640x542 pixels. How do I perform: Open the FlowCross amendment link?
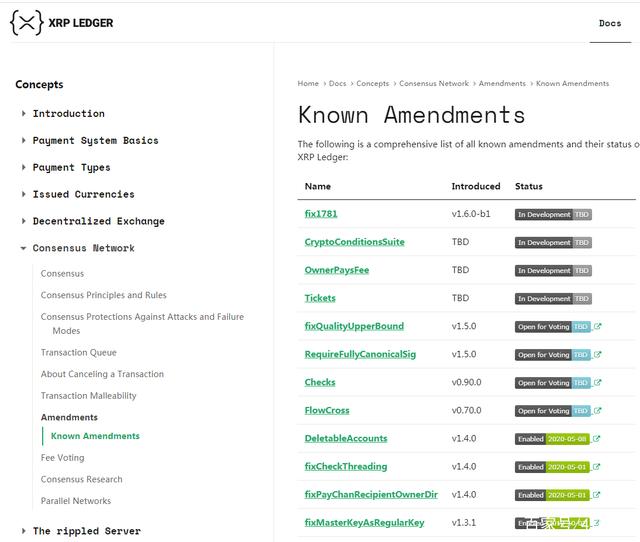(327, 411)
